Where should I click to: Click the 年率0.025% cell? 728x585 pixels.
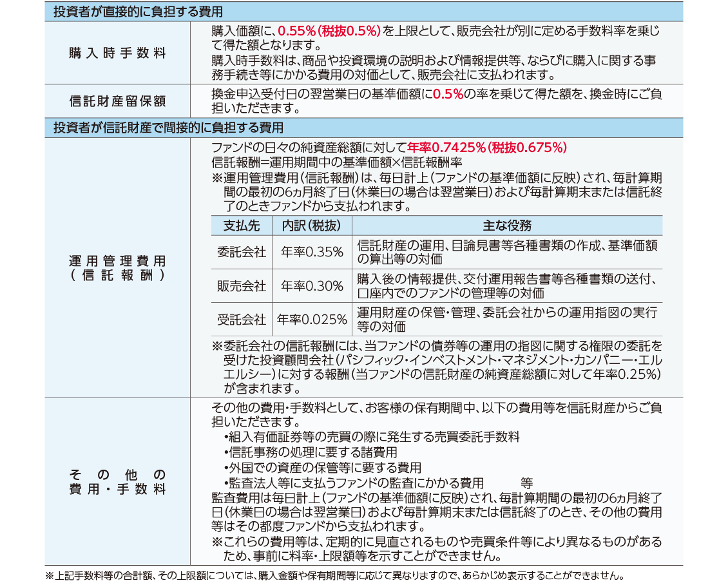click(312, 320)
